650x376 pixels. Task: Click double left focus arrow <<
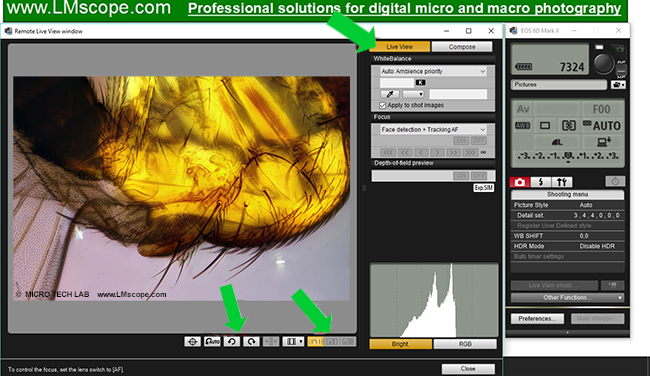[405, 153]
